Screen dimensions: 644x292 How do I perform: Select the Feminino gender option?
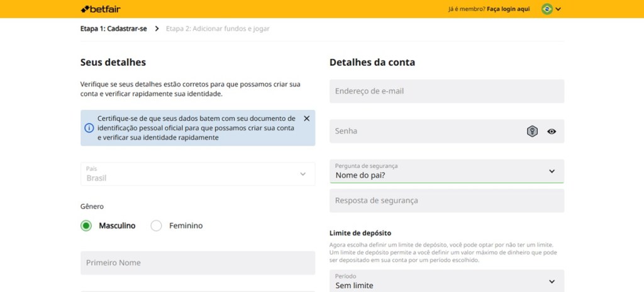(x=157, y=225)
